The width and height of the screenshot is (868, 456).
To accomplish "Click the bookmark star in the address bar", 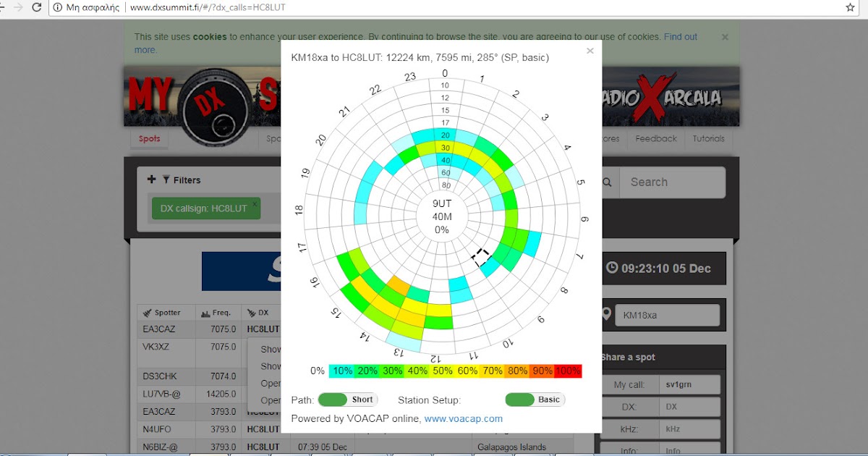I will [x=850, y=9].
